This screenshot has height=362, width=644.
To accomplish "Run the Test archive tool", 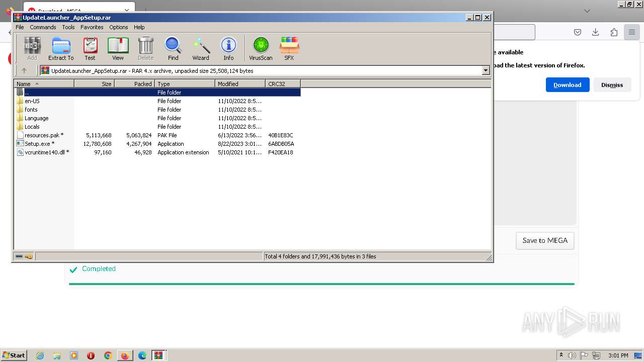I will tap(90, 49).
